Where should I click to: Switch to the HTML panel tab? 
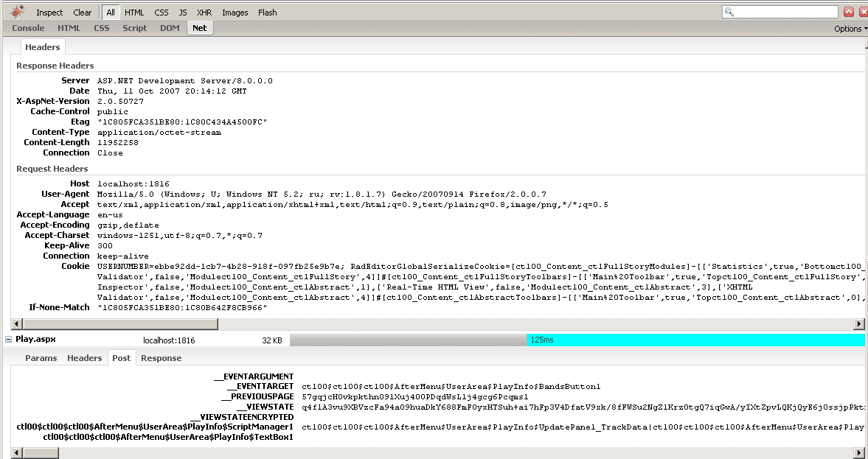pyautogui.click(x=69, y=28)
